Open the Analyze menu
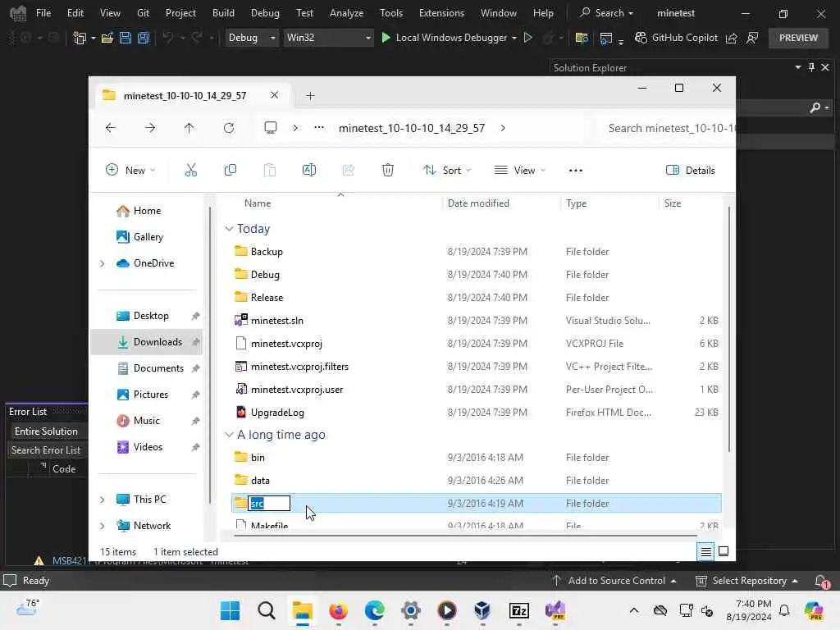This screenshot has height=630, width=840. tap(347, 13)
